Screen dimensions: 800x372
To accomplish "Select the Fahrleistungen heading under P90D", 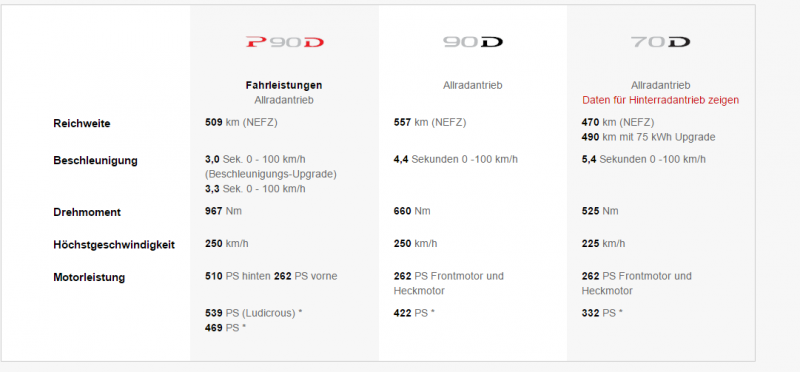I will [x=284, y=85].
